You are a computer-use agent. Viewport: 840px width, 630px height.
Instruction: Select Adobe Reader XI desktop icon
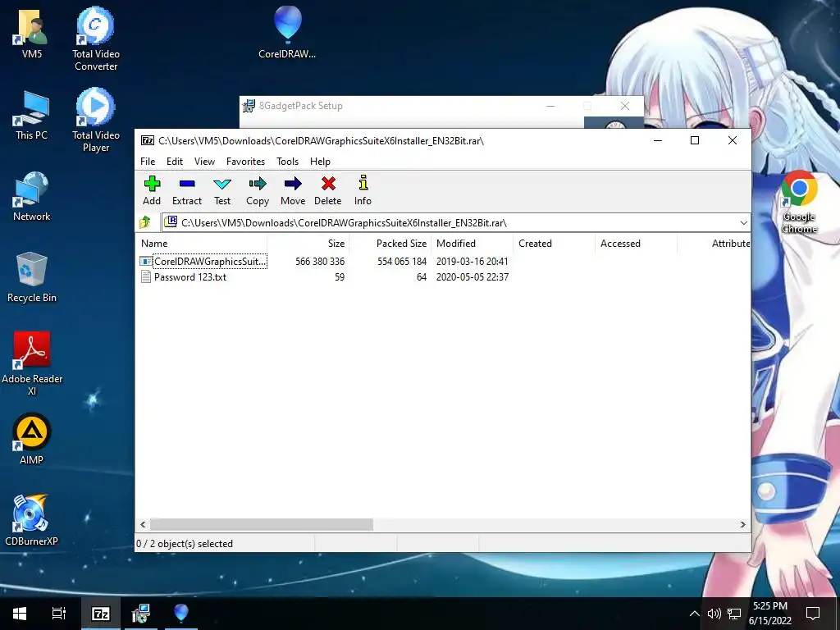click(x=32, y=363)
